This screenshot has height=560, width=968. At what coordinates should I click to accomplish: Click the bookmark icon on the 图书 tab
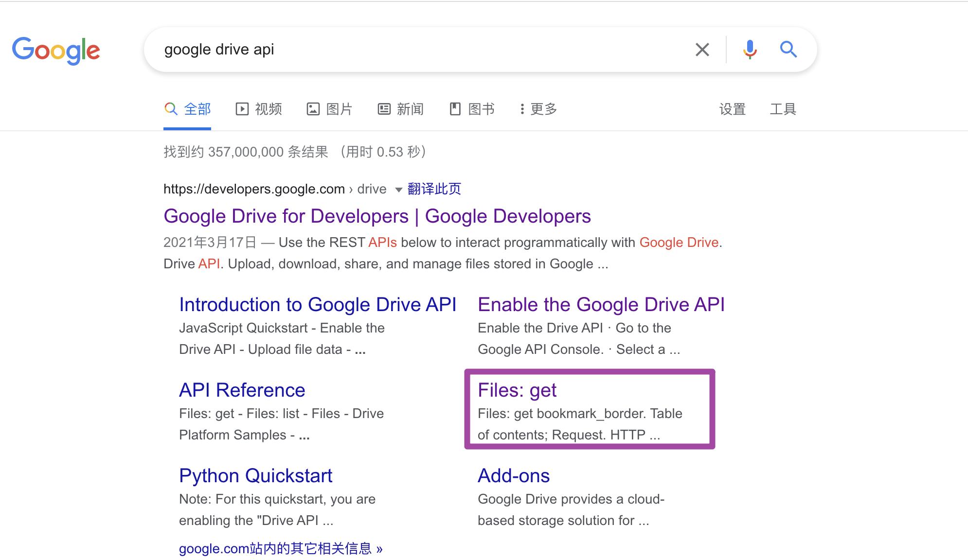coord(456,109)
